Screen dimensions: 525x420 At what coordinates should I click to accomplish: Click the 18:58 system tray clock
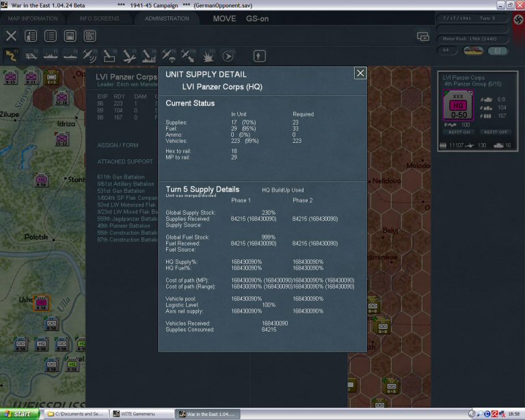click(x=513, y=414)
